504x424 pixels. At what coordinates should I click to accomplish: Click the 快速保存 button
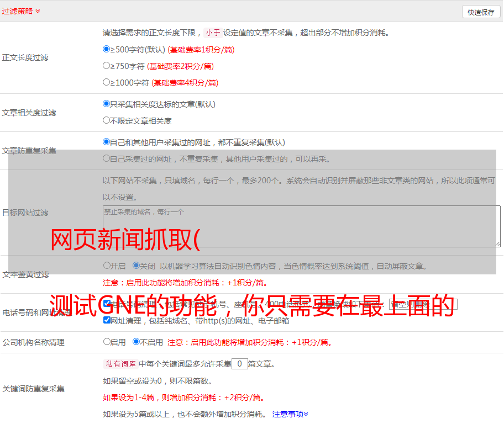[x=481, y=12]
